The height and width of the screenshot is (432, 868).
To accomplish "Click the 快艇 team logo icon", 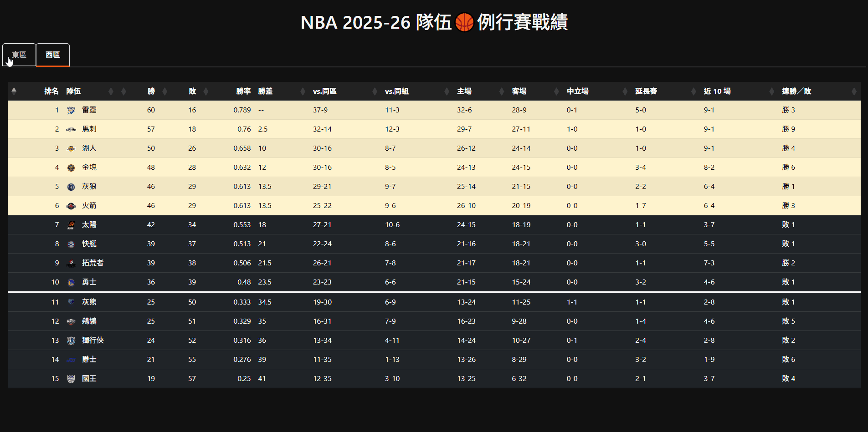I will [71, 244].
